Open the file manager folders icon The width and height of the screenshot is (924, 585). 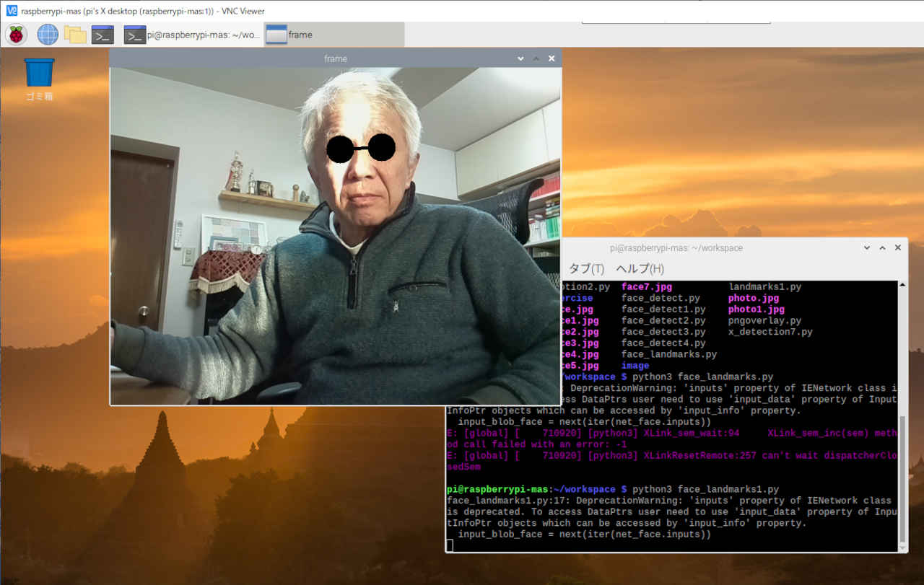(x=75, y=34)
